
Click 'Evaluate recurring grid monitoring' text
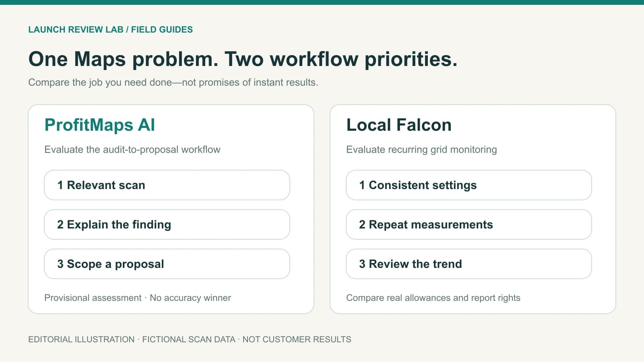point(421,150)
